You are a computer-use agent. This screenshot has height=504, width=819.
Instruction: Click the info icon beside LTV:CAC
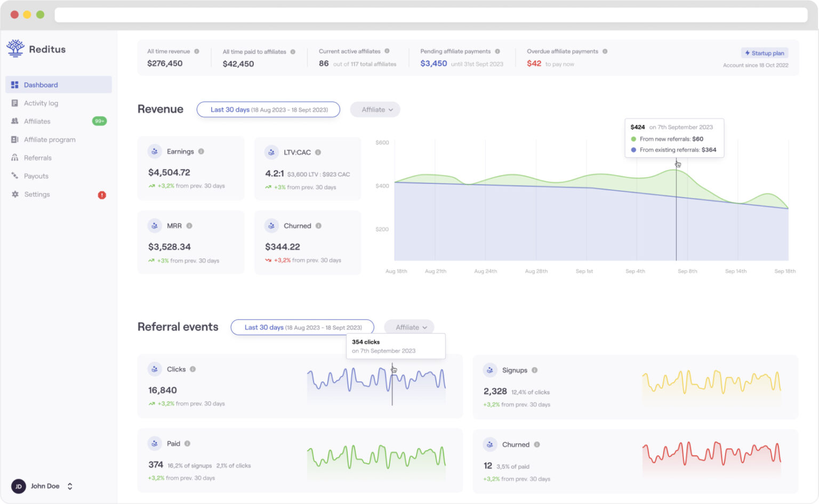[x=317, y=152]
